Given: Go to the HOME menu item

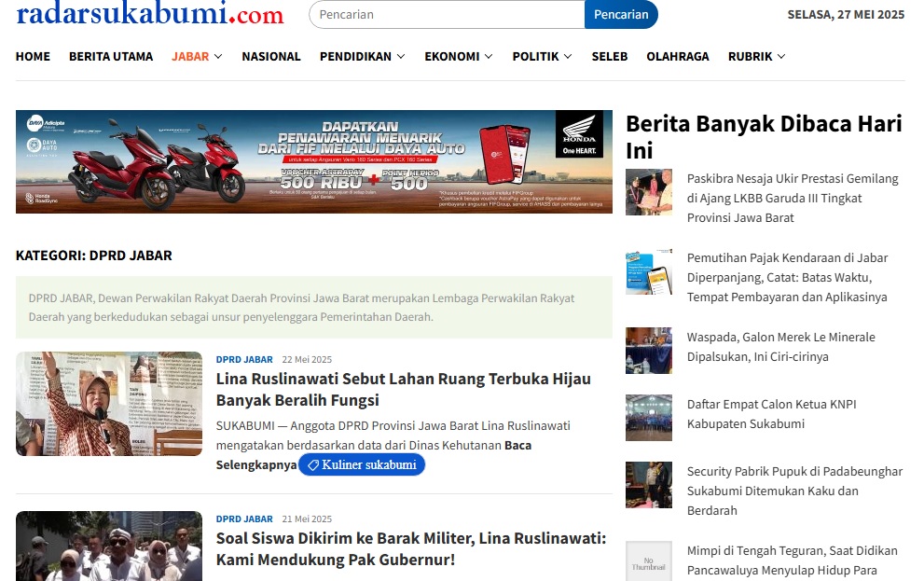Looking at the screenshot, I should click(x=33, y=57).
